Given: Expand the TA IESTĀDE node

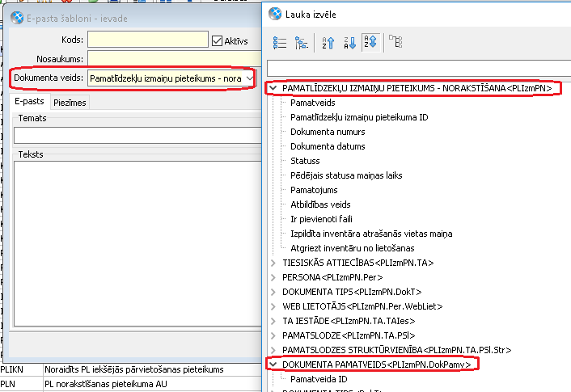Looking at the screenshot, I should click(x=273, y=321).
